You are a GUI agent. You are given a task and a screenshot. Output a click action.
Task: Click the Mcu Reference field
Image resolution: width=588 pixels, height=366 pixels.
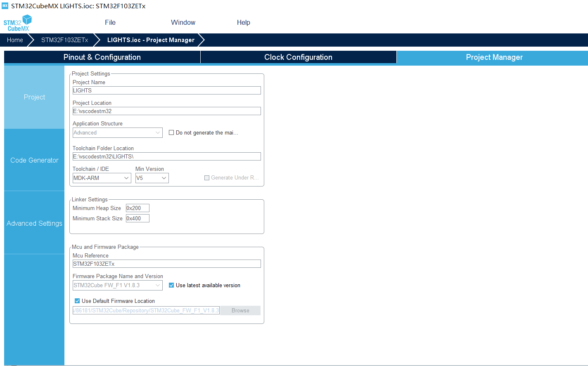(167, 264)
